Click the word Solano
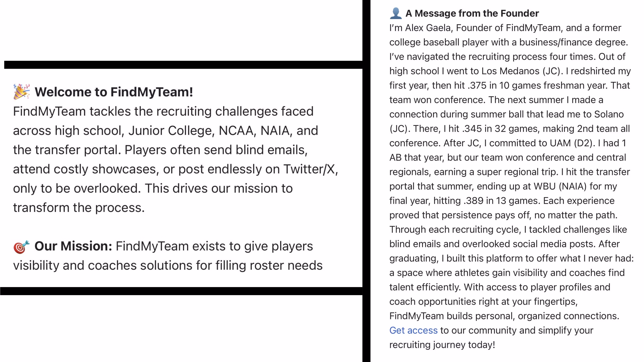 [609, 114]
